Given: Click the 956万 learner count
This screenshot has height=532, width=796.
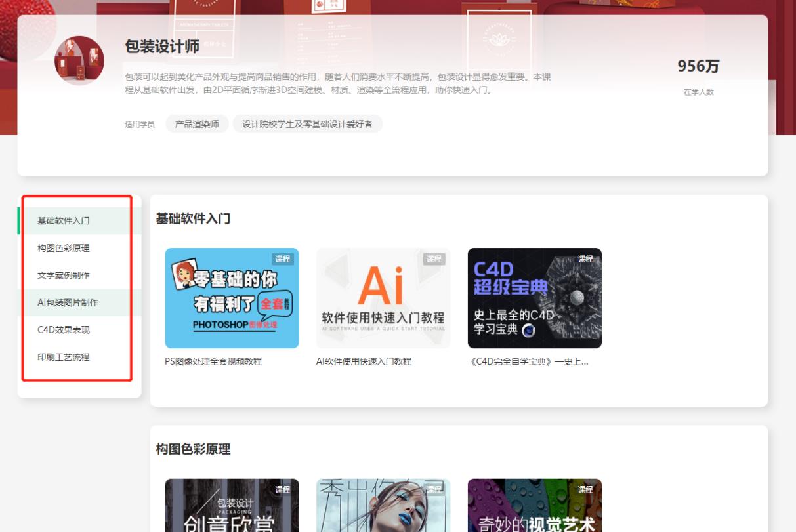Looking at the screenshot, I should tap(698, 67).
